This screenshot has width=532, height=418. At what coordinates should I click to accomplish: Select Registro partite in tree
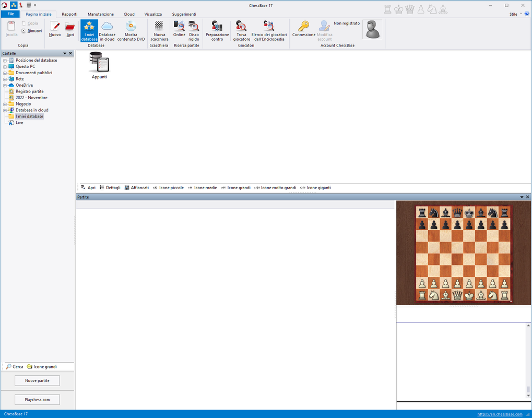pos(30,91)
